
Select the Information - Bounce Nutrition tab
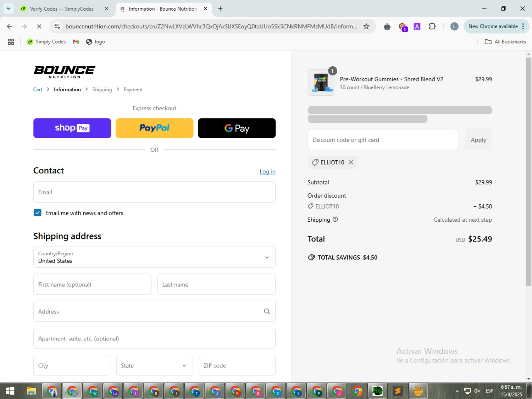163,9
